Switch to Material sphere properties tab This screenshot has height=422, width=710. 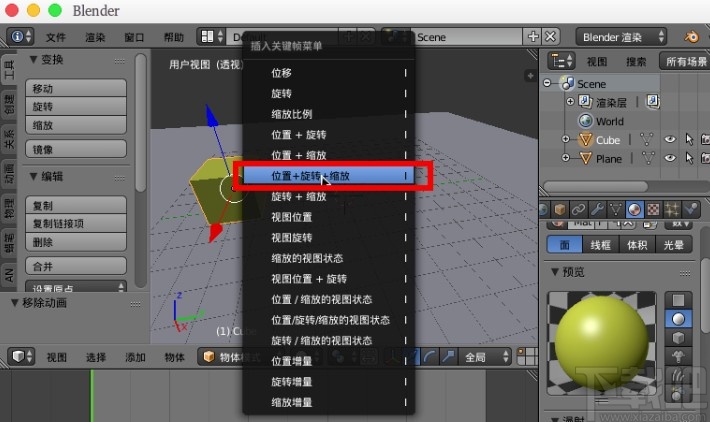point(635,209)
